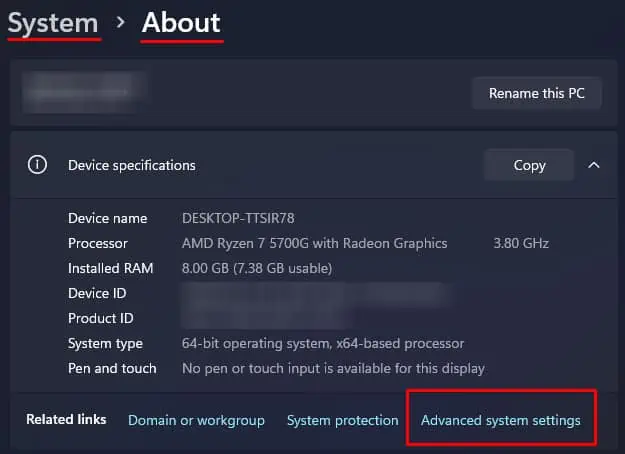
Task: Select the 8.00 GB installed RAM value
Action: coord(257,268)
